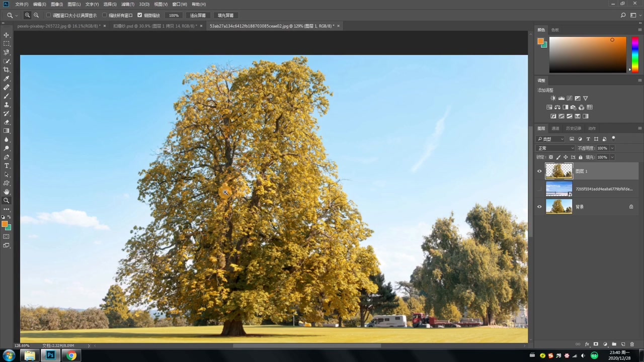Open Chrome from the Windows taskbar
This screenshot has width=644, height=362.
click(x=71, y=355)
